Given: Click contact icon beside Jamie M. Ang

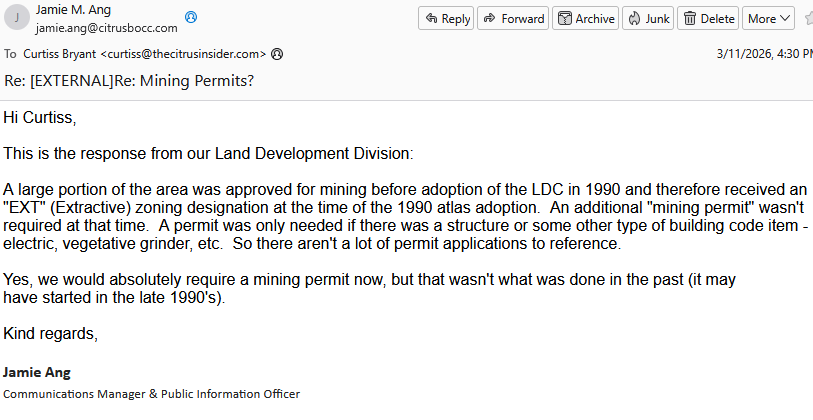Looking at the screenshot, I should (x=191, y=17).
